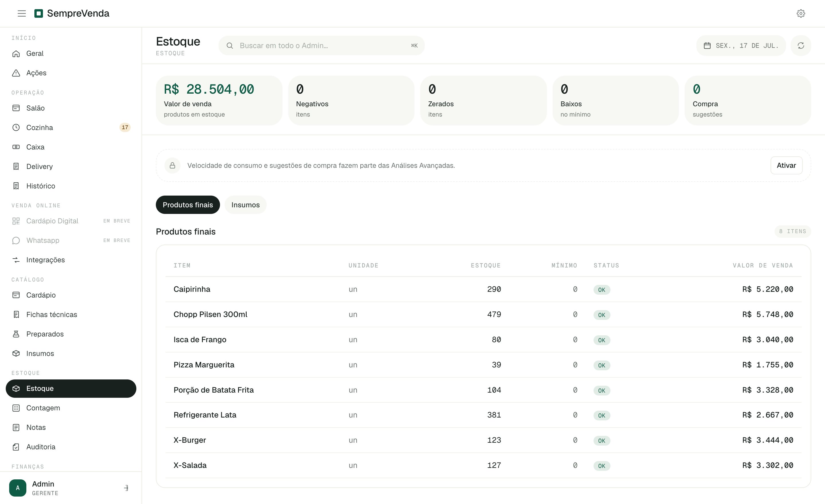The width and height of the screenshot is (825, 504).
Task: Click the VALOR DE VENDA column header
Action: (x=763, y=265)
